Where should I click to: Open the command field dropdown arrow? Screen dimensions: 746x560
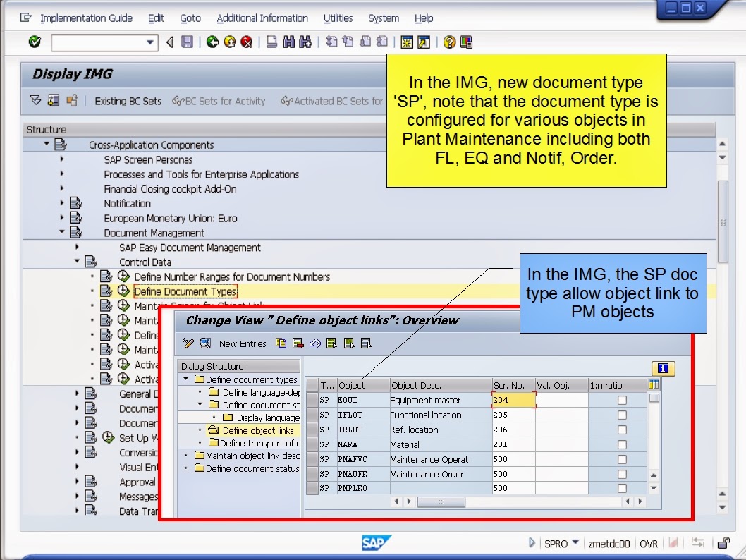(150, 42)
